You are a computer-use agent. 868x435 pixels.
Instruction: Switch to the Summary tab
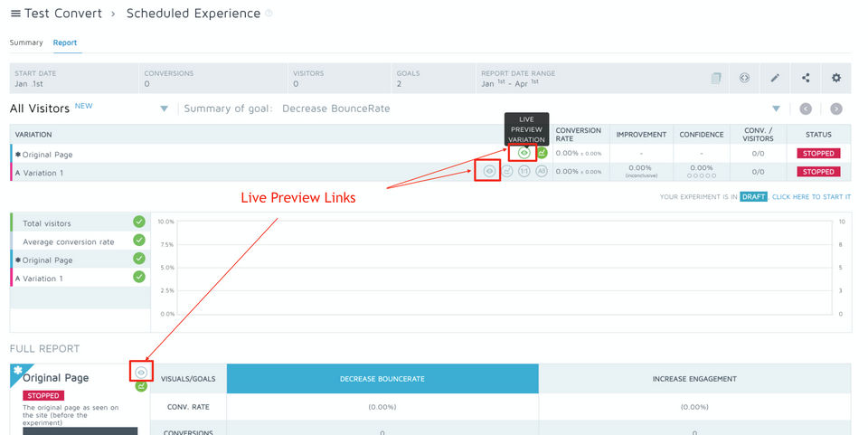(26, 43)
